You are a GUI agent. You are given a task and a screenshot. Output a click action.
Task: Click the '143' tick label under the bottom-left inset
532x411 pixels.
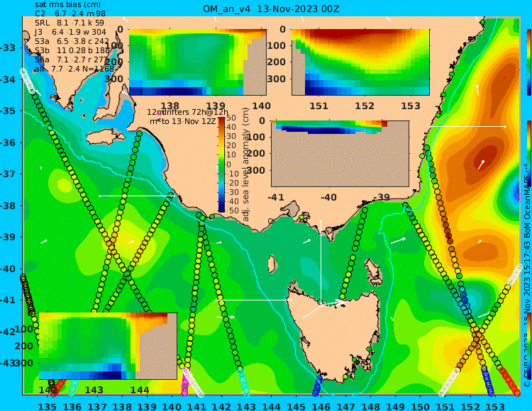tap(94, 390)
